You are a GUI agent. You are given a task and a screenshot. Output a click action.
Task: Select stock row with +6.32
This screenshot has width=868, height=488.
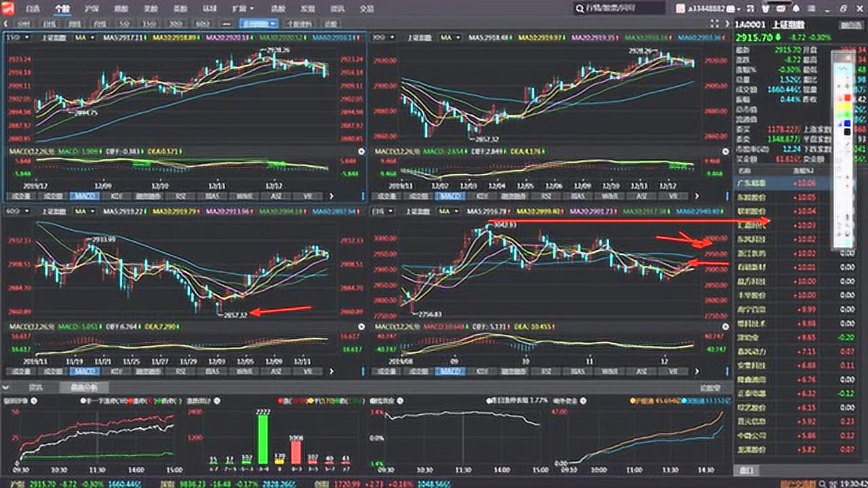799,393
